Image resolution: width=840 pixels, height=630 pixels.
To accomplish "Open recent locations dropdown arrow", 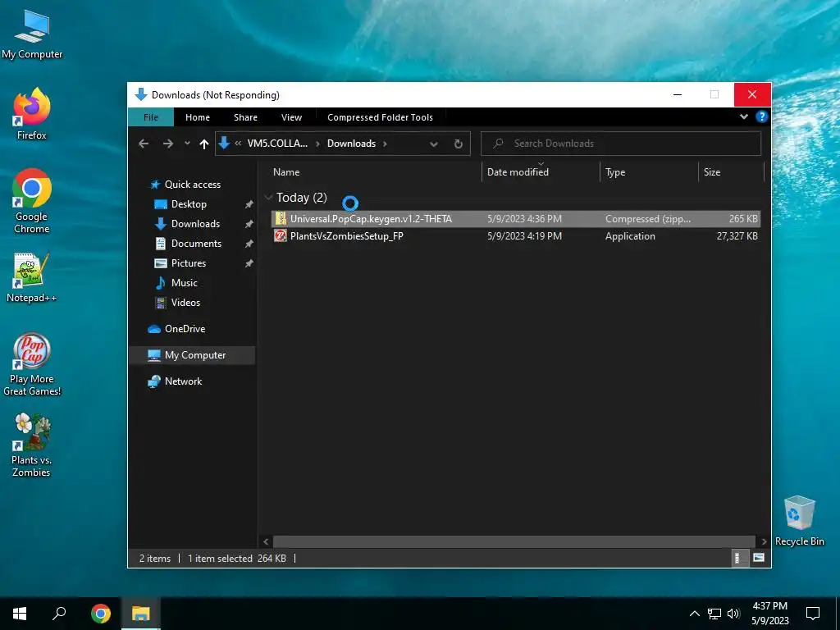I will [x=187, y=144].
